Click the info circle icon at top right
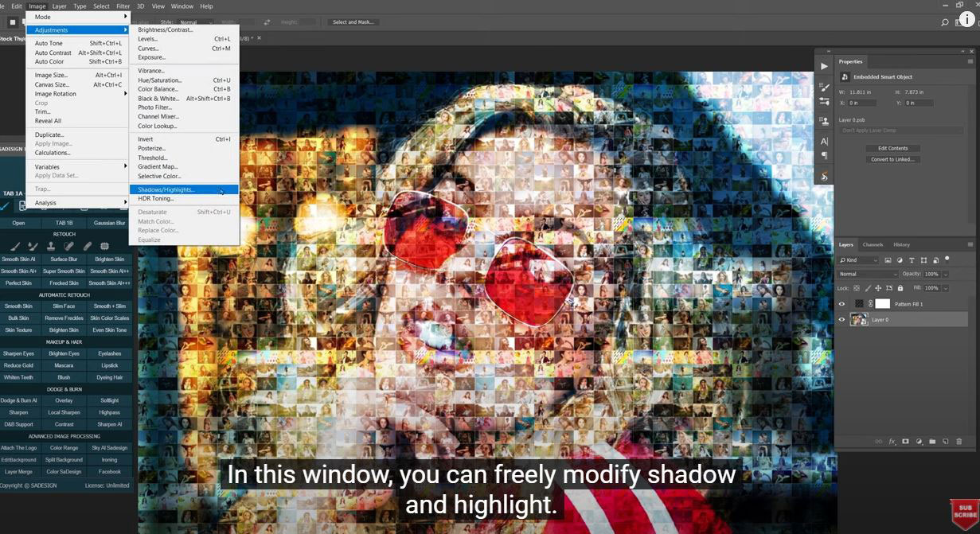The image size is (980, 534). coord(966,19)
